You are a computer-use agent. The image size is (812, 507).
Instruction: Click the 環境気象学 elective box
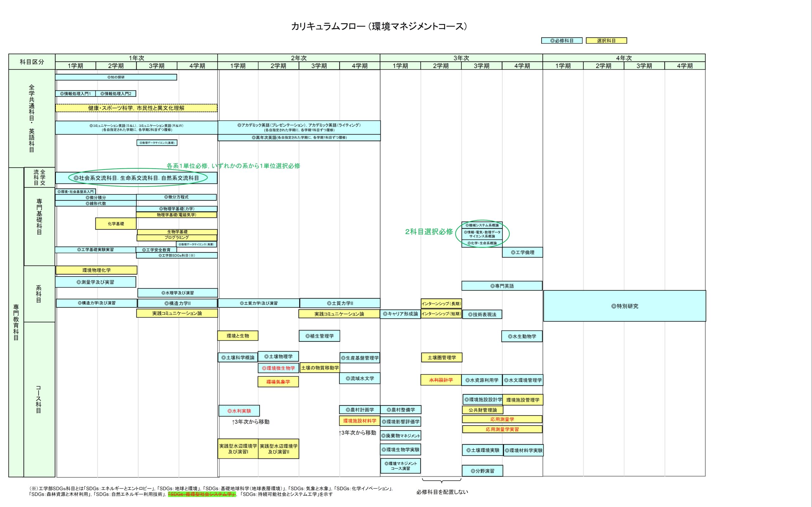tap(278, 382)
